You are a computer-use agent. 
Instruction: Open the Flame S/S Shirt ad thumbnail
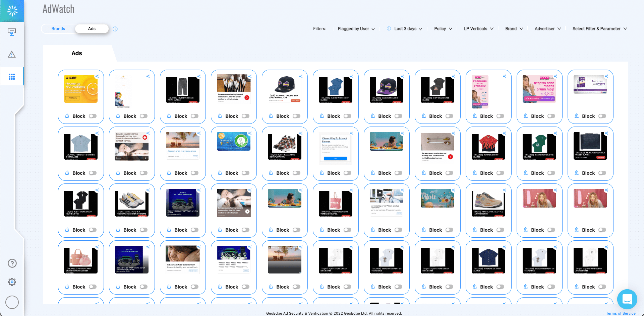(x=488, y=147)
